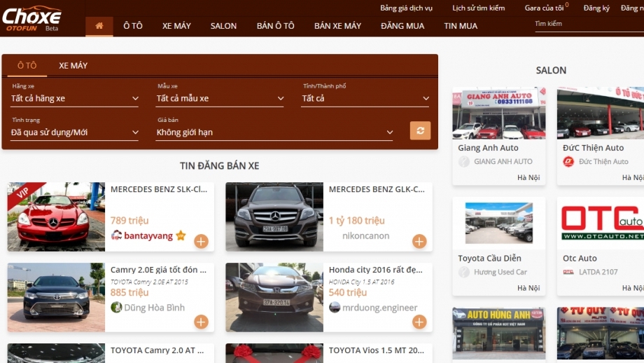Open Đức Thiện Auto salon photo
Image resolution: width=644 pixels, height=363 pixels.
[601, 113]
